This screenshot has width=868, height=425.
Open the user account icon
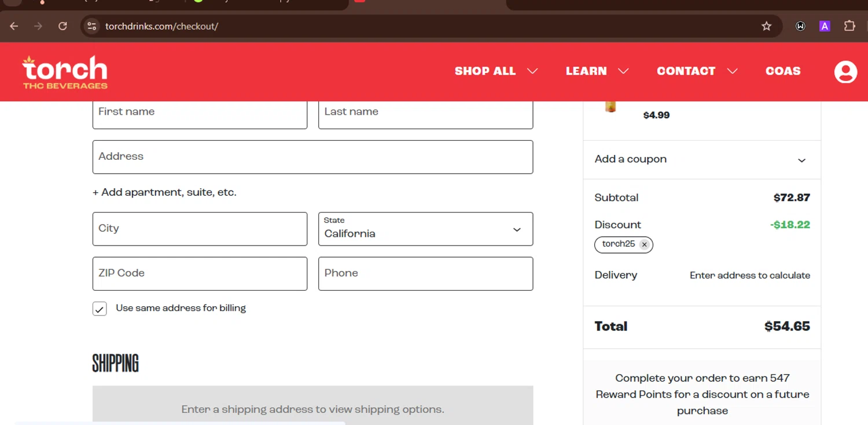coord(845,72)
